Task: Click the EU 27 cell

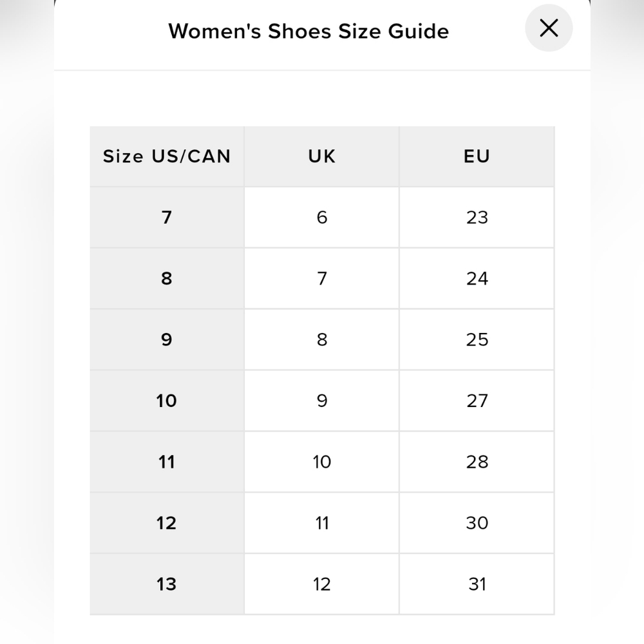Action: (x=477, y=401)
